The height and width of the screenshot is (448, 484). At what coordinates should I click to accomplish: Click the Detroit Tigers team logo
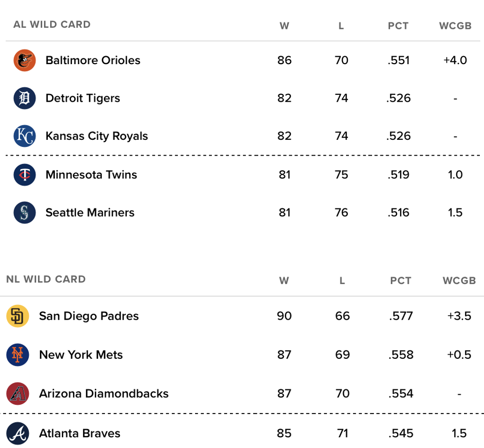coord(25,99)
